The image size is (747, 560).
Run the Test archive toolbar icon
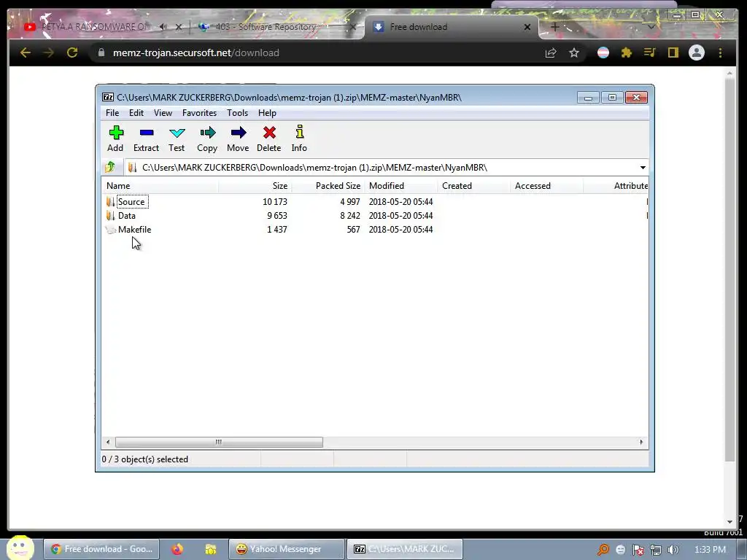click(177, 139)
